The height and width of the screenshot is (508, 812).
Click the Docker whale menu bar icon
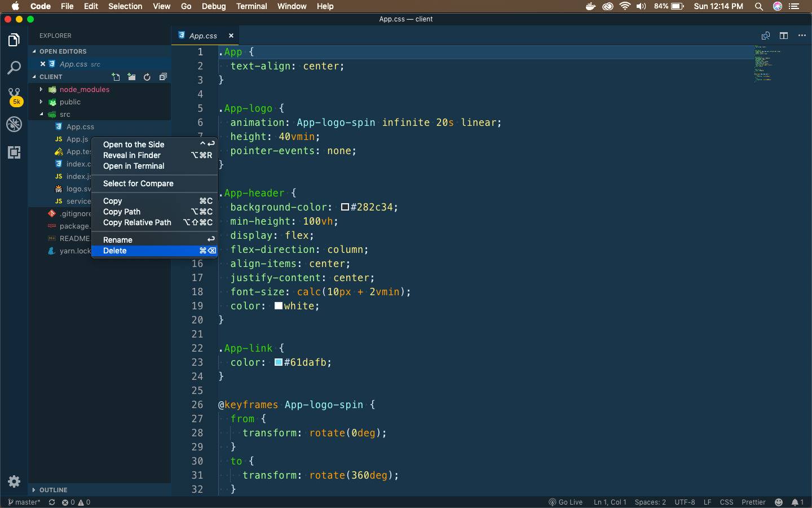[590, 6]
